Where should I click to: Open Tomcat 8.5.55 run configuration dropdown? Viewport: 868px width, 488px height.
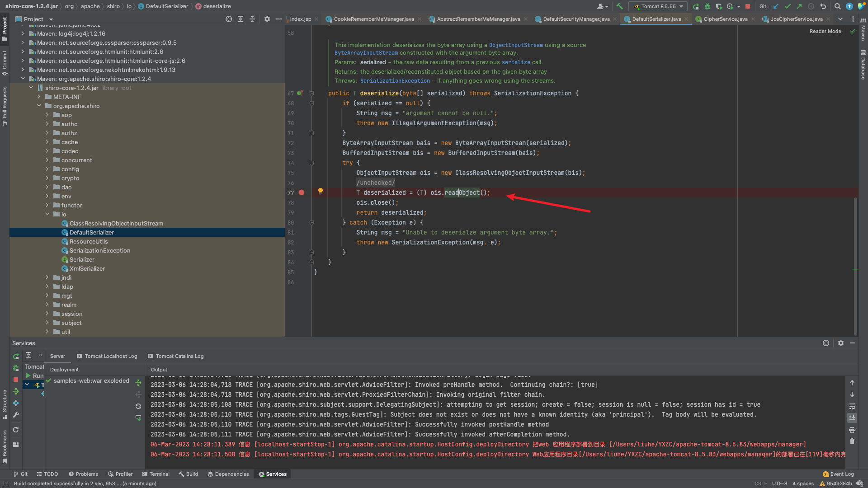coord(658,6)
